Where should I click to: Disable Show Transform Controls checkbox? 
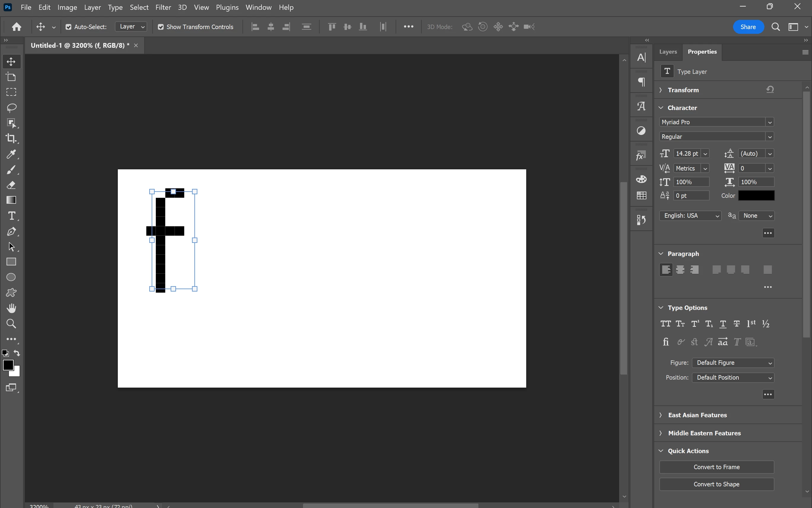pos(161,27)
